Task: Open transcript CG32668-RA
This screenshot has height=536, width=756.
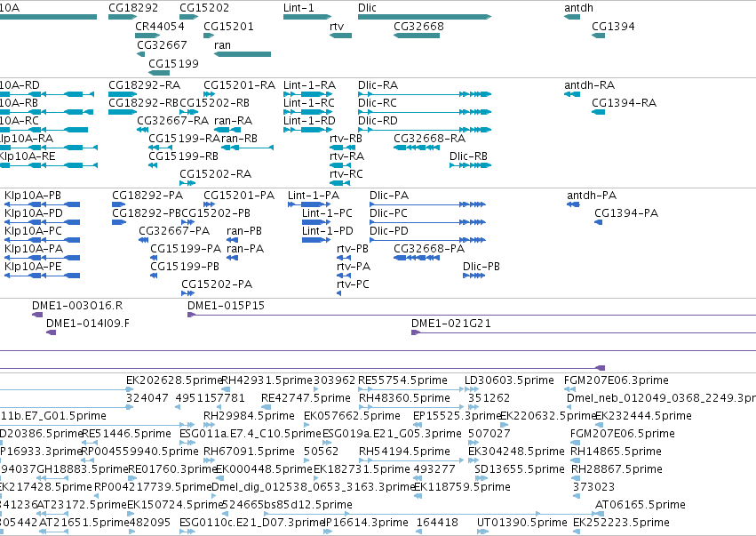Action: click(x=430, y=139)
